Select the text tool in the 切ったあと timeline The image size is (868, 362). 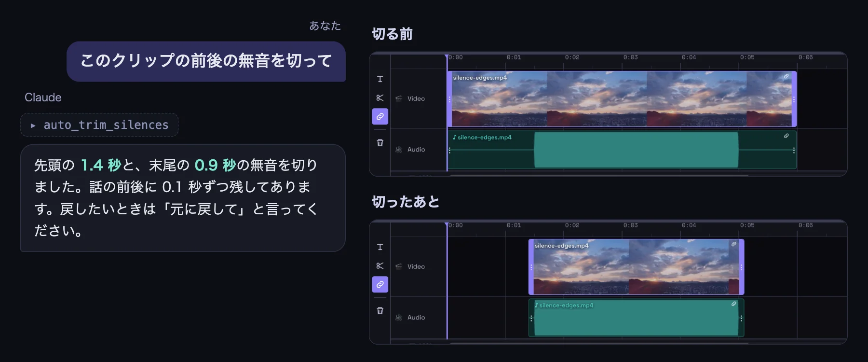pos(380,247)
